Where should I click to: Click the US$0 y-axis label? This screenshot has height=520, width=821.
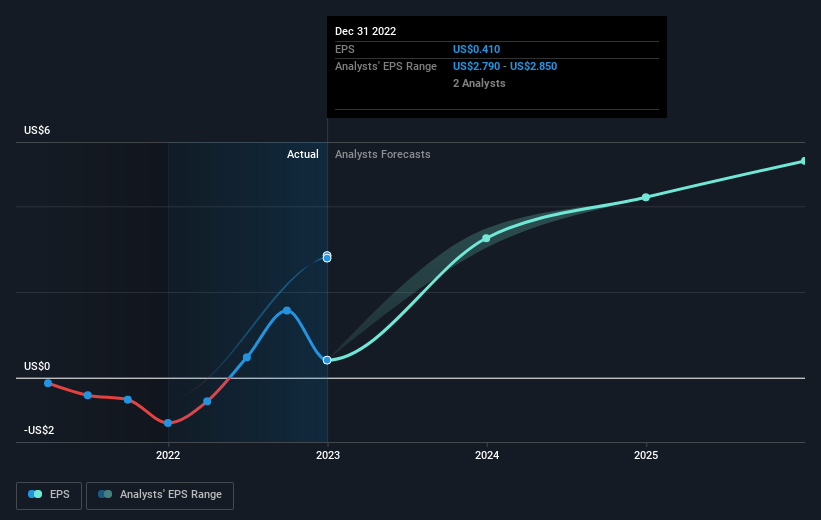click(x=37, y=367)
